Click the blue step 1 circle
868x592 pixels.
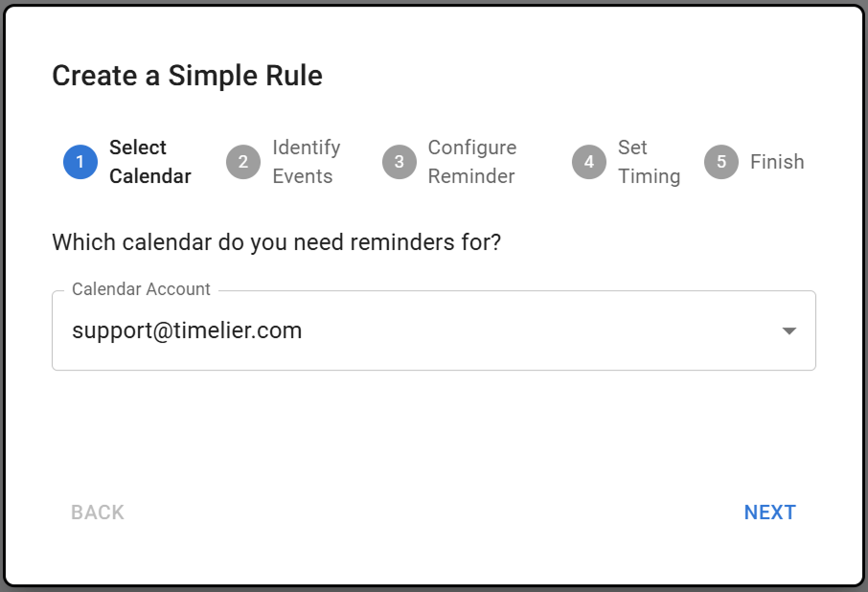80,162
